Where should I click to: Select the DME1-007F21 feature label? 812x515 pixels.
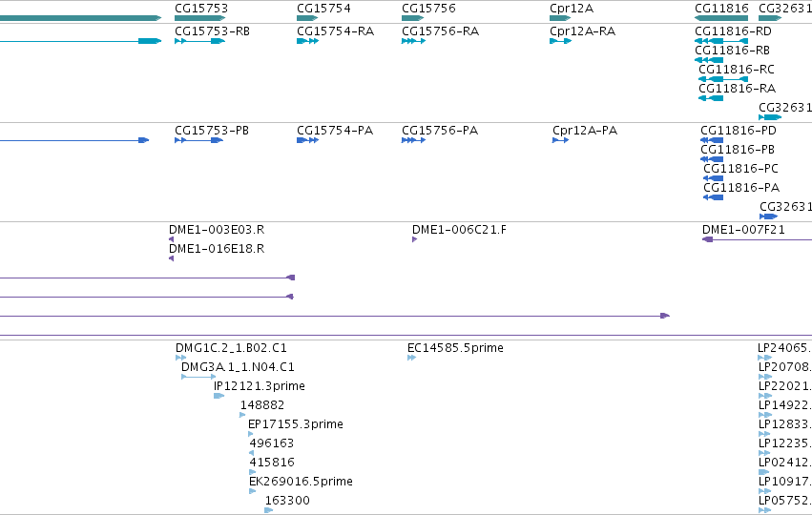[743, 229]
